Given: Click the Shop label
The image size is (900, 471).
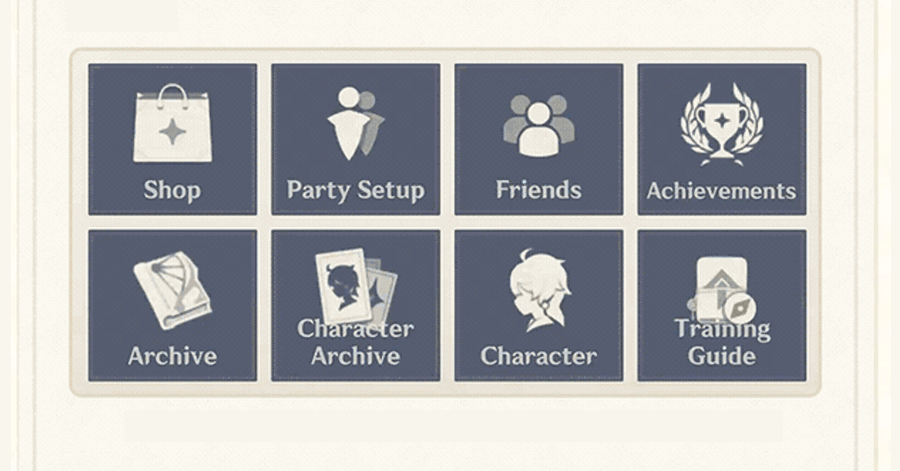Looking at the screenshot, I should click(172, 190).
